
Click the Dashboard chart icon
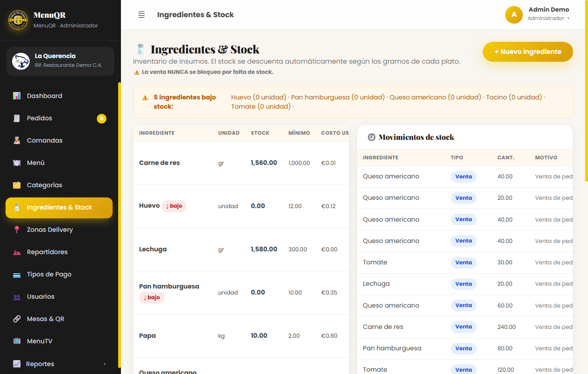tap(17, 96)
